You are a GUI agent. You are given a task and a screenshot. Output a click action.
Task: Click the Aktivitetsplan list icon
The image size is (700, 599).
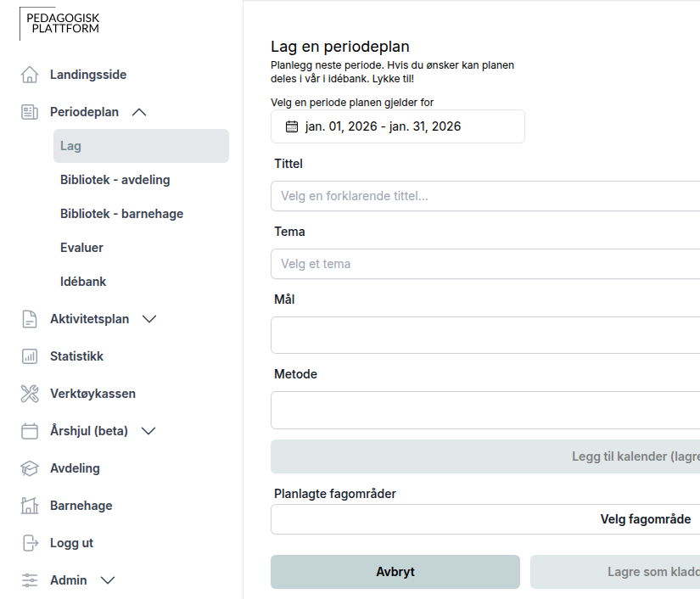[x=30, y=319]
